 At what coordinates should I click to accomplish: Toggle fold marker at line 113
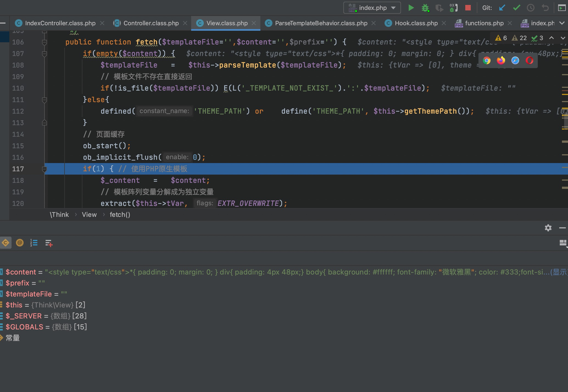[44, 123]
